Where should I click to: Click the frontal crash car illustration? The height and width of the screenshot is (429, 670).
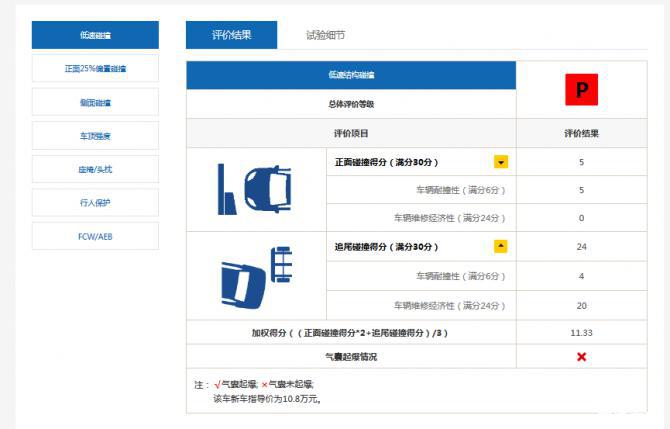click(x=255, y=189)
